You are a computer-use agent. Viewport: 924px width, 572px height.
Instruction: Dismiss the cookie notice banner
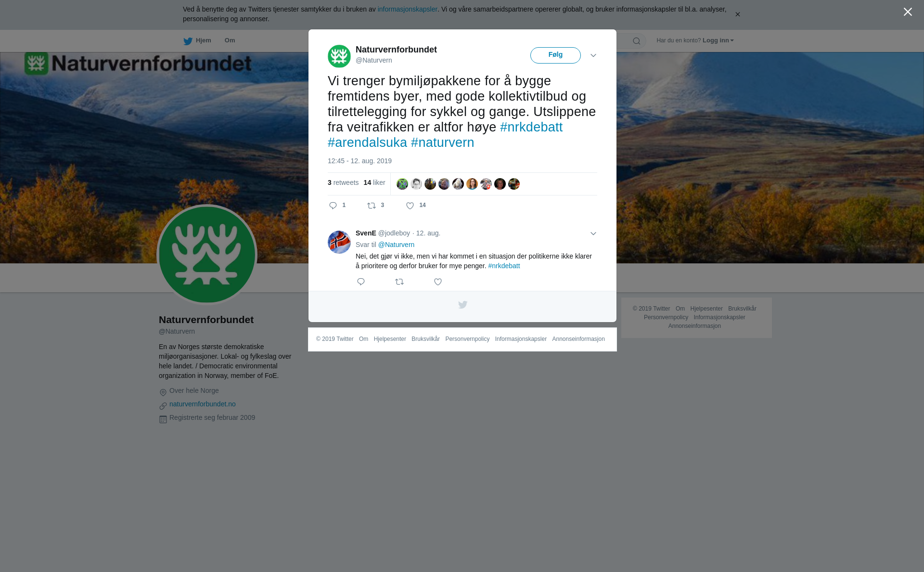click(737, 14)
